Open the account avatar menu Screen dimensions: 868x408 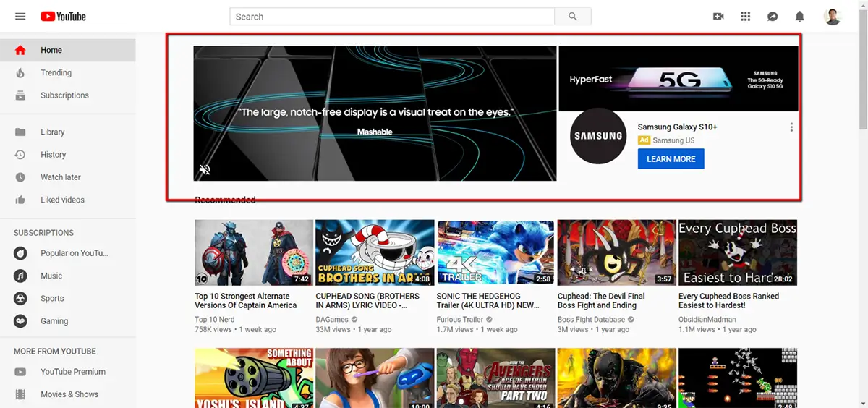[833, 16]
